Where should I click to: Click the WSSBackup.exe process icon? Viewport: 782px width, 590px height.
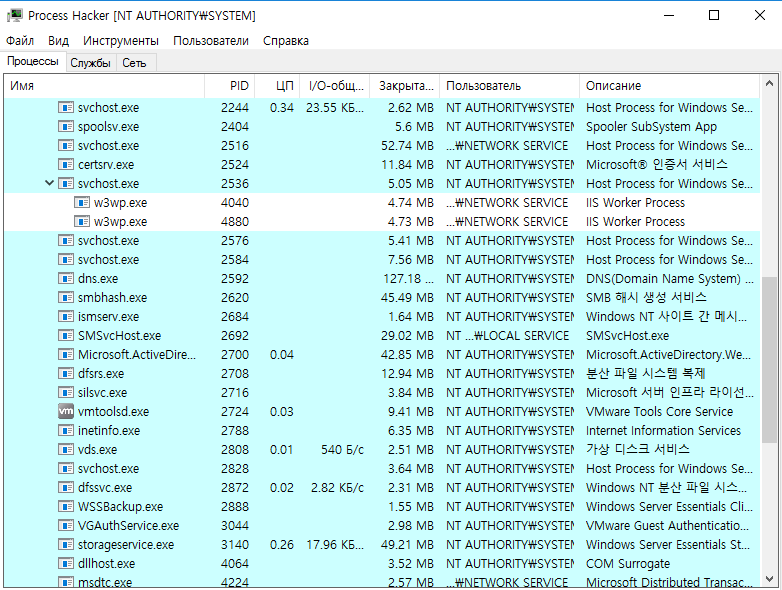[x=66, y=507]
